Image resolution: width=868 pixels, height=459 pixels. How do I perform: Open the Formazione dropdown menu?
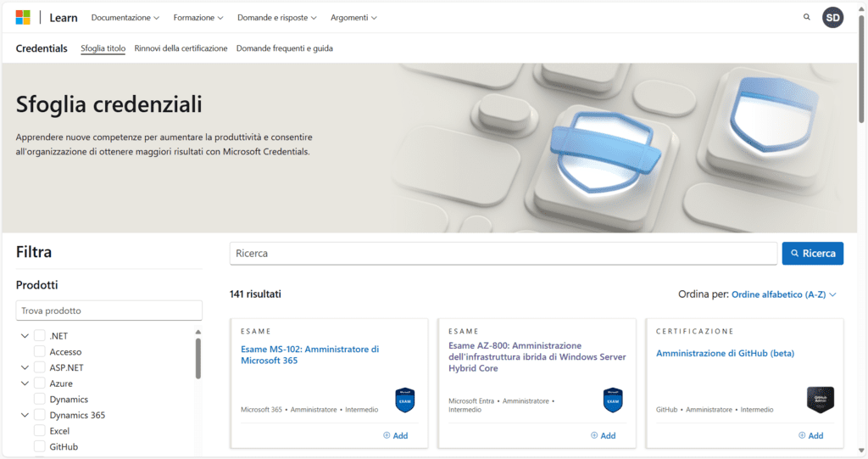(198, 18)
